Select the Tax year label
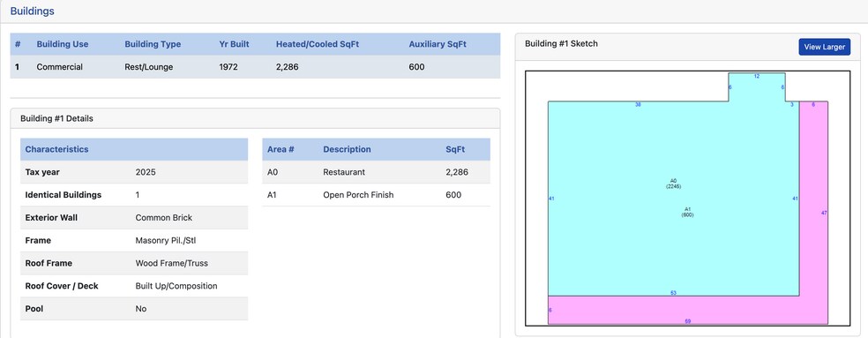Viewport: 868px width, 338px height. (x=42, y=172)
